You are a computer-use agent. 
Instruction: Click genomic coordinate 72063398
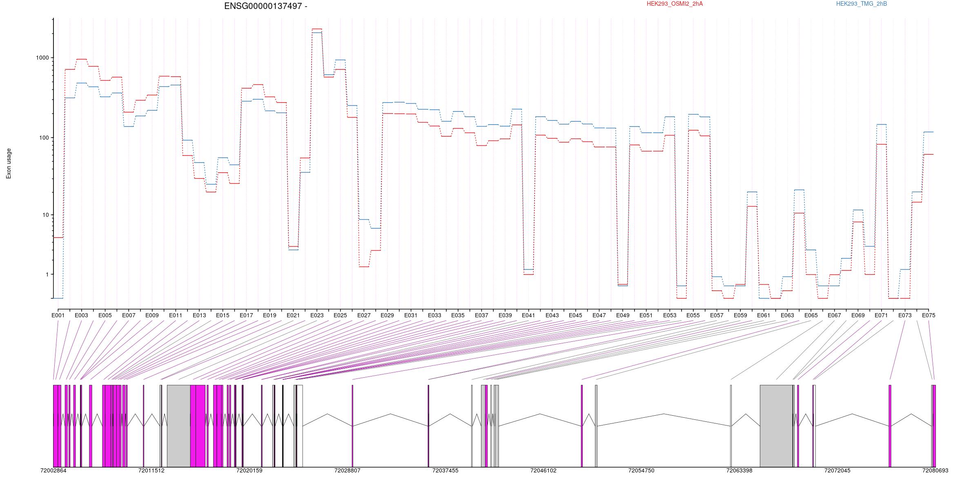click(739, 470)
